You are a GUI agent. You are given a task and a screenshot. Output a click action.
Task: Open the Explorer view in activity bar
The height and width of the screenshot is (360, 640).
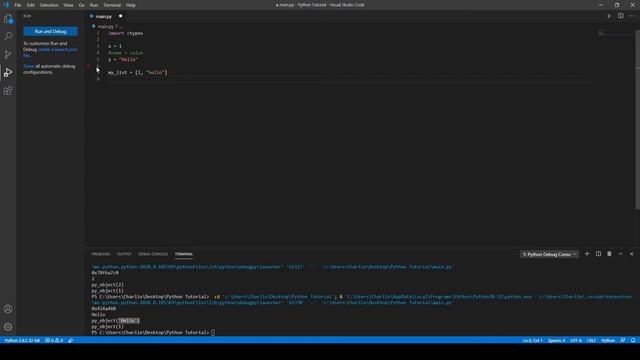pyautogui.click(x=8, y=19)
